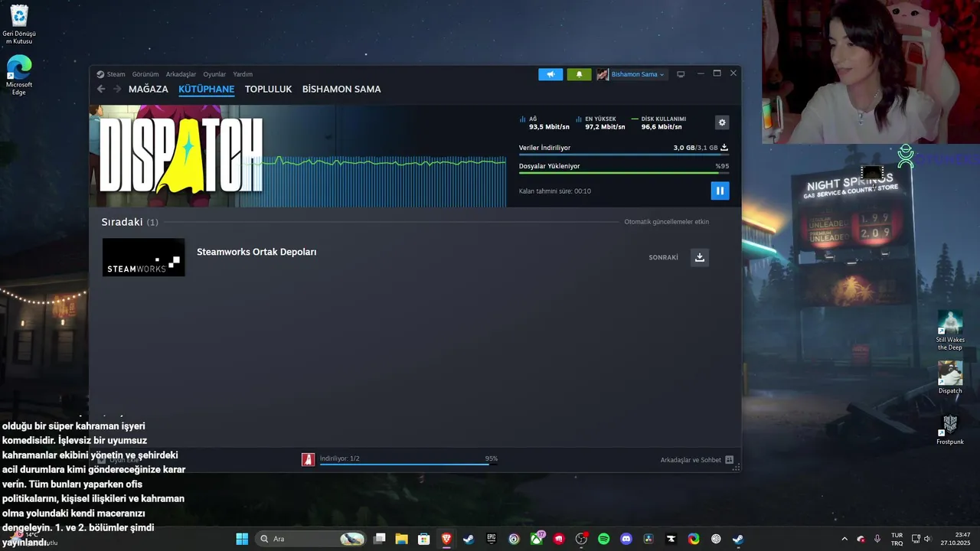Open Microsoft Store from taskbar
980x551 pixels.
(x=423, y=539)
